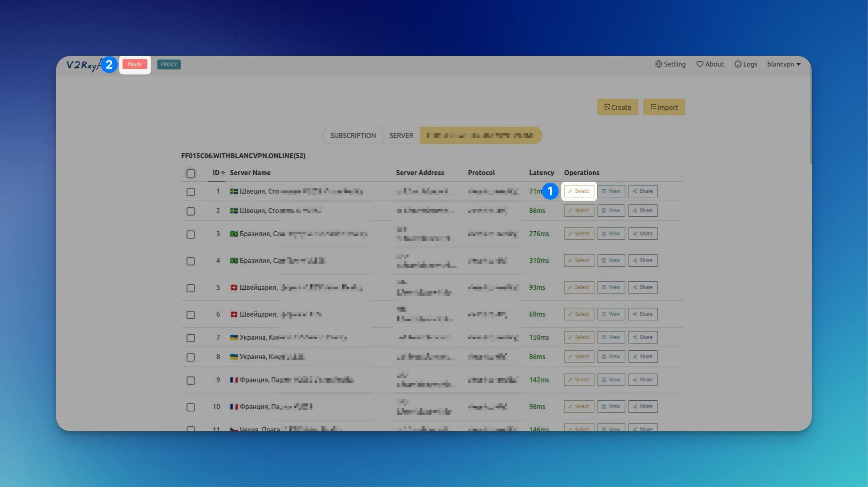Image resolution: width=868 pixels, height=487 pixels.
Task: View details of server 8 Украина
Action: tap(611, 356)
